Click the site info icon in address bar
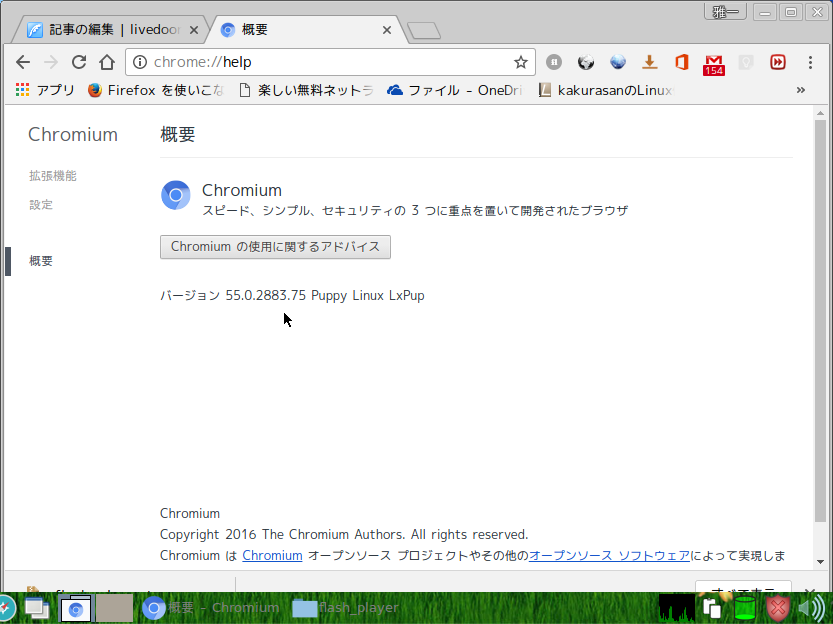 [x=140, y=62]
